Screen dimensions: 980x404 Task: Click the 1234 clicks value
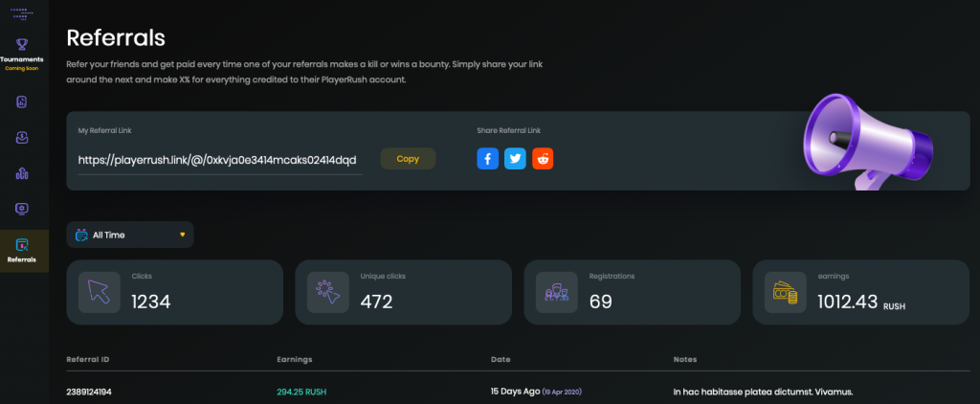click(150, 303)
